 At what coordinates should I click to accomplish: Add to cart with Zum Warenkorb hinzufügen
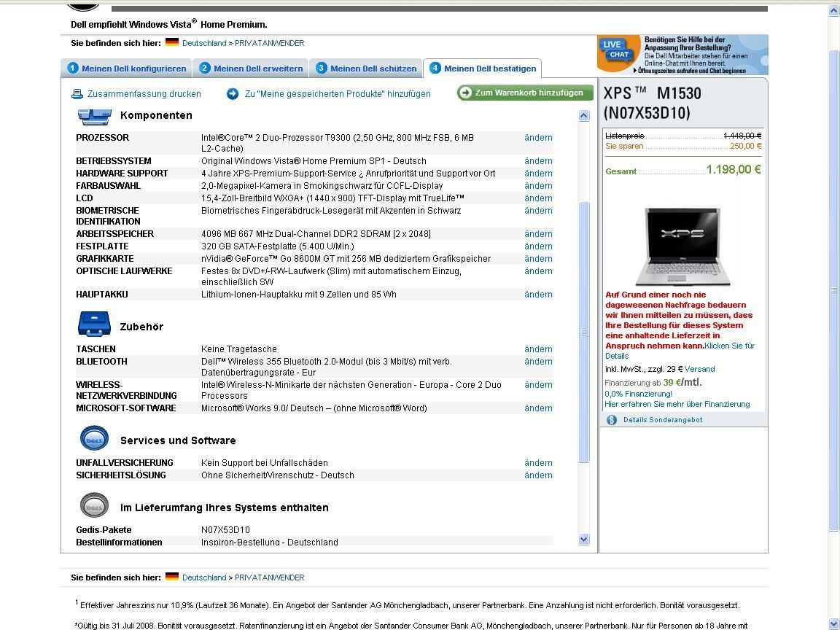click(525, 93)
